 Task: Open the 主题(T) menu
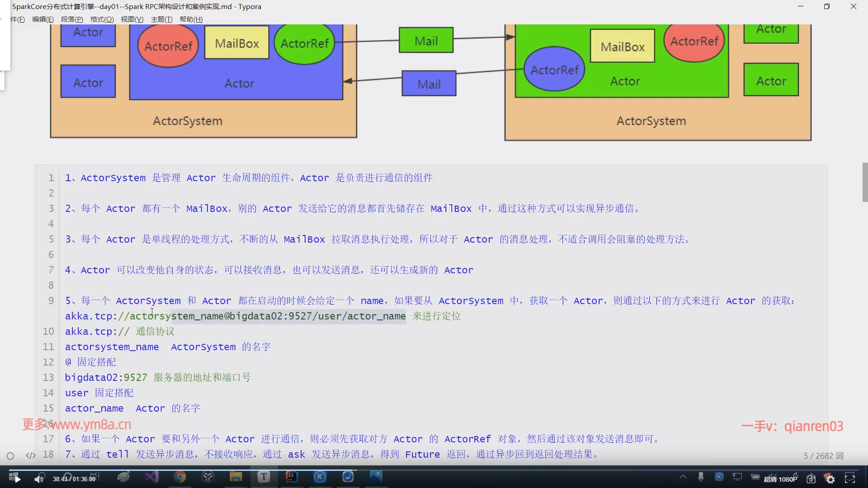(x=161, y=19)
